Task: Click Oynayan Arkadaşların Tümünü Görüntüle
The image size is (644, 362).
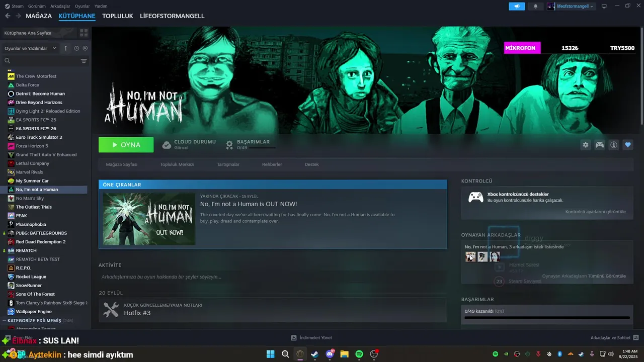Action: point(584,276)
